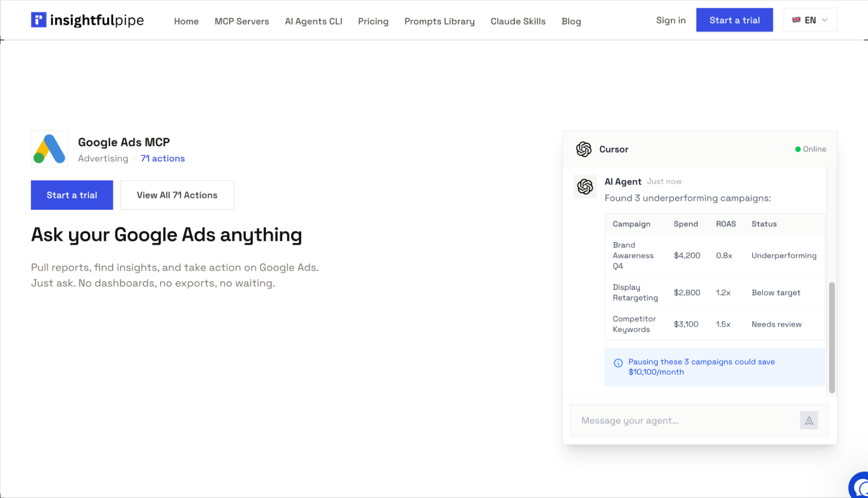The image size is (868, 498).
Task: Click the ROAS column header
Action: coord(726,224)
